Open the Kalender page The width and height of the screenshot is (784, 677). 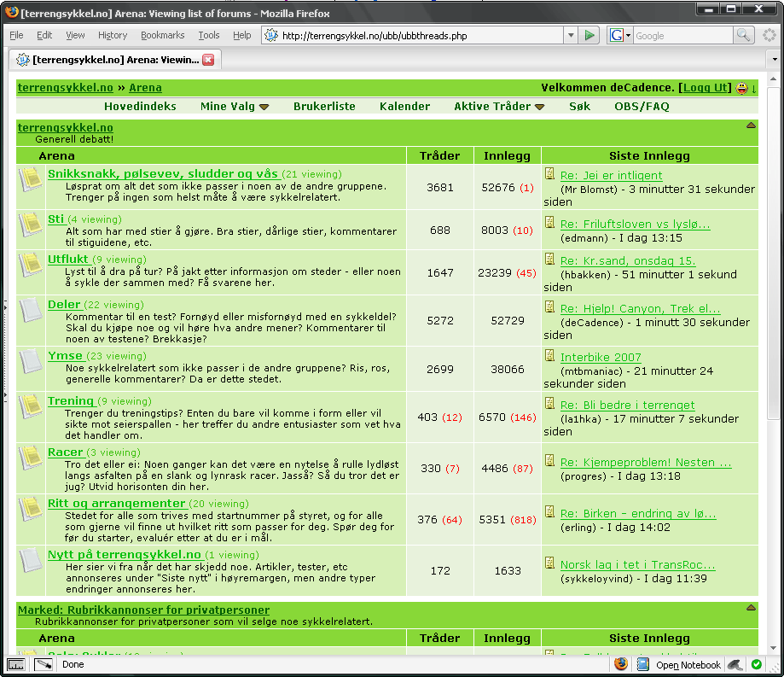point(404,107)
